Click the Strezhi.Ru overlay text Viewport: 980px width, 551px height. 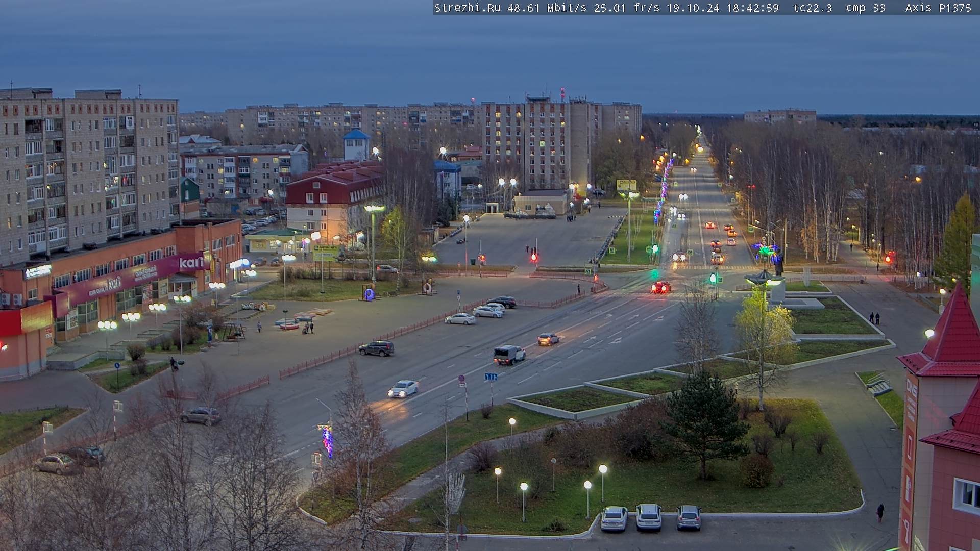(468, 8)
